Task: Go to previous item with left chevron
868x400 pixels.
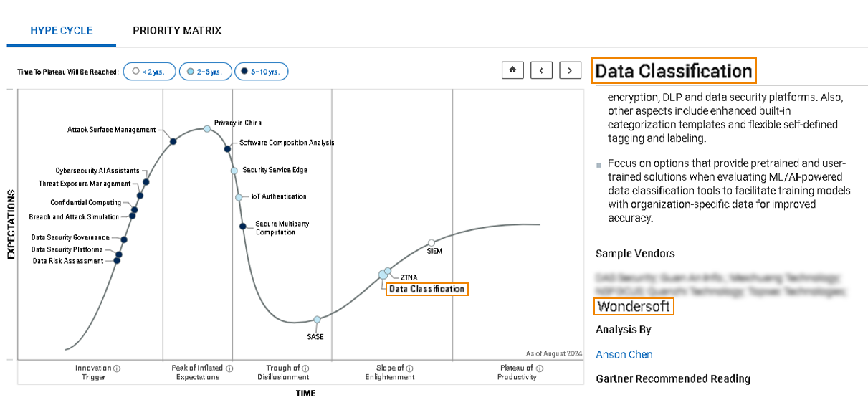Action: click(541, 70)
